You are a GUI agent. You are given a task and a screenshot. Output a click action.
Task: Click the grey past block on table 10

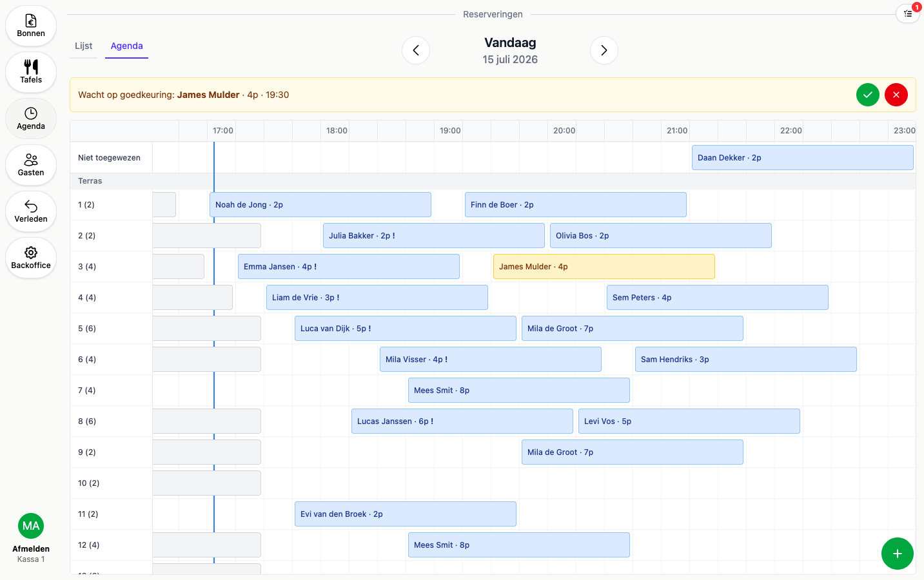click(x=206, y=483)
